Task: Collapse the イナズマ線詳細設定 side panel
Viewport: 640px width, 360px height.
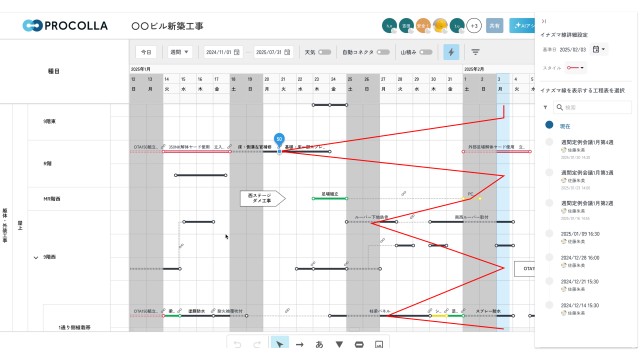Action: pos(544,21)
